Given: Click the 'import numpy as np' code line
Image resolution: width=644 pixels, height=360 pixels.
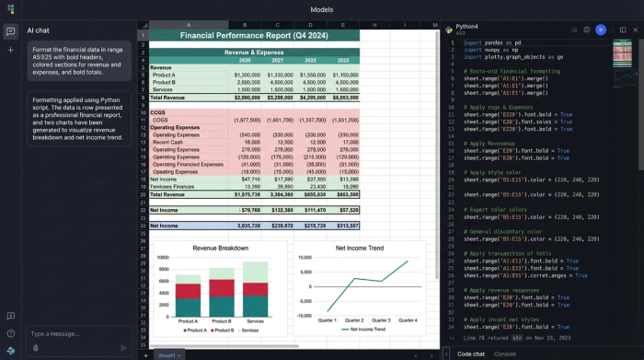Looking at the screenshot, I should point(490,50).
